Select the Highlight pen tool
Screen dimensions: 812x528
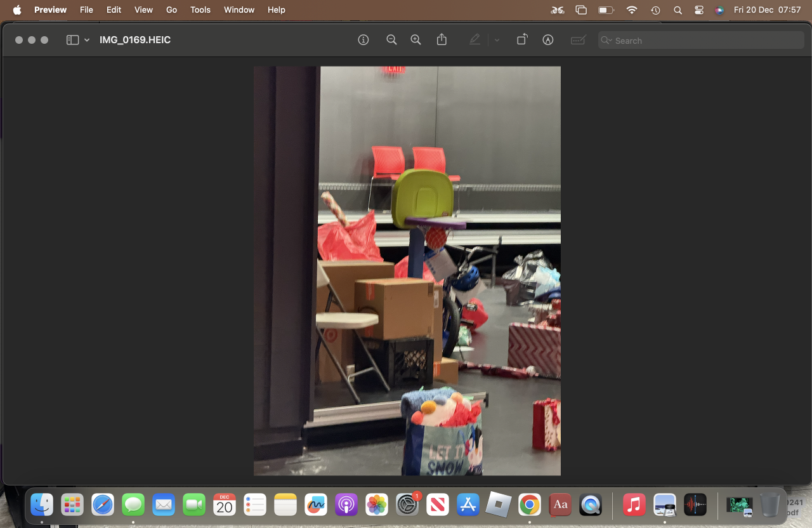click(x=475, y=40)
